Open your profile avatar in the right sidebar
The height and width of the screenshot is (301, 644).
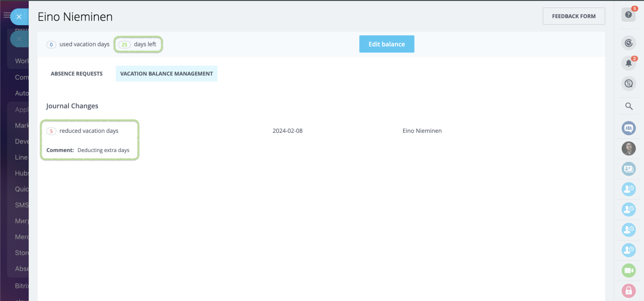[x=628, y=148]
